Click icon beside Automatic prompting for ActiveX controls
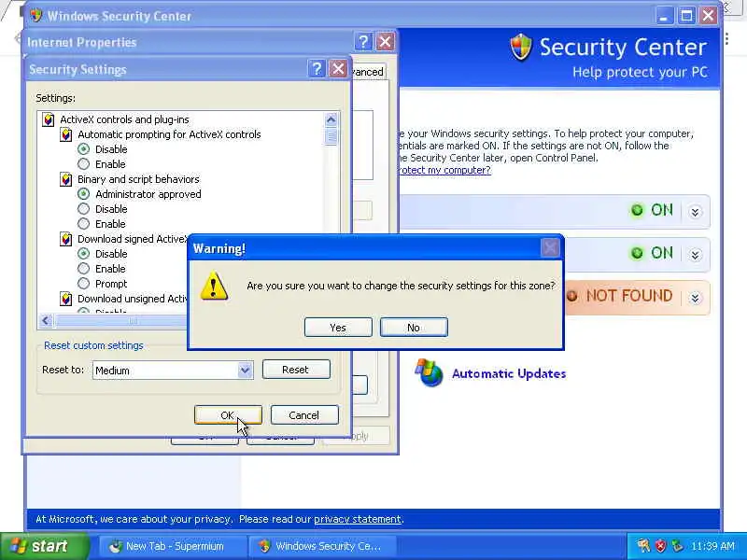The height and width of the screenshot is (560, 747). pos(66,134)
